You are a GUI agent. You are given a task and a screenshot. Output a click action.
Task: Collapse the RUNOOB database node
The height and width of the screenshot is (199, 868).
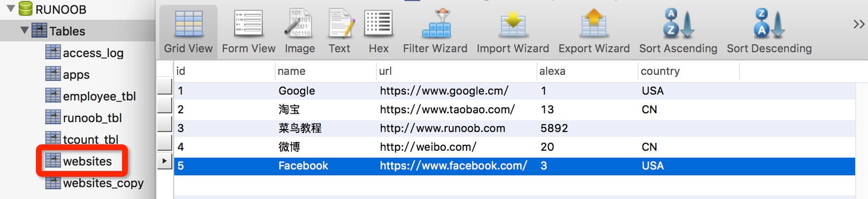coord(10,8)
